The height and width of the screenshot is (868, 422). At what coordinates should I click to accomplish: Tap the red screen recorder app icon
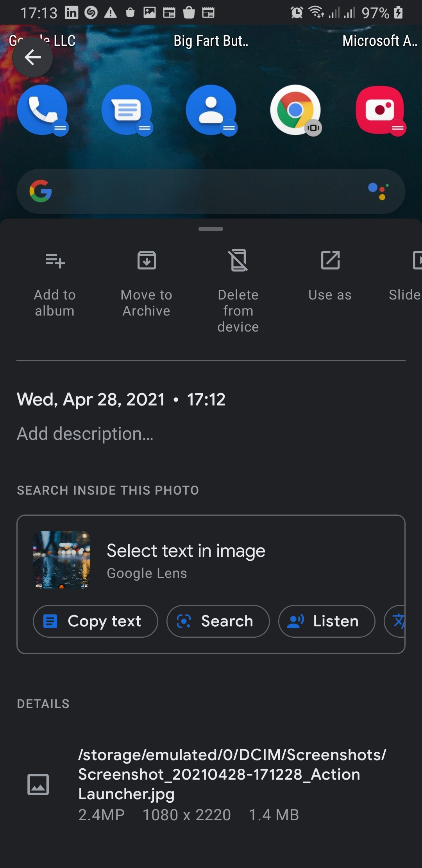(380, 110)
